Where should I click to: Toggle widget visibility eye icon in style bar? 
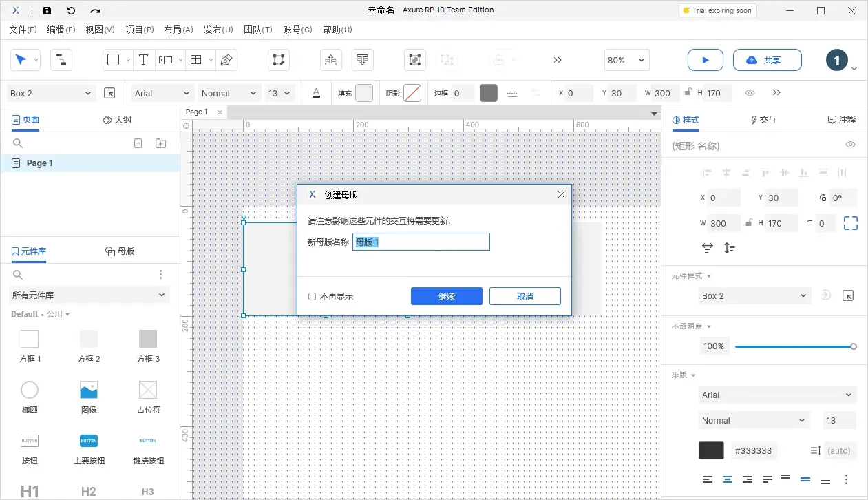pyautogui.click(x=750, y=92)
